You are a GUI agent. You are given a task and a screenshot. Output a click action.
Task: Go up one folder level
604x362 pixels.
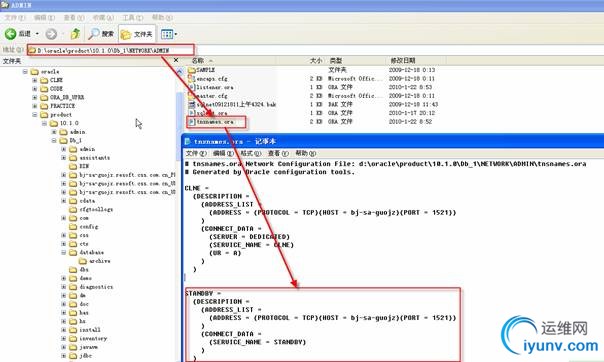point(75,34)
